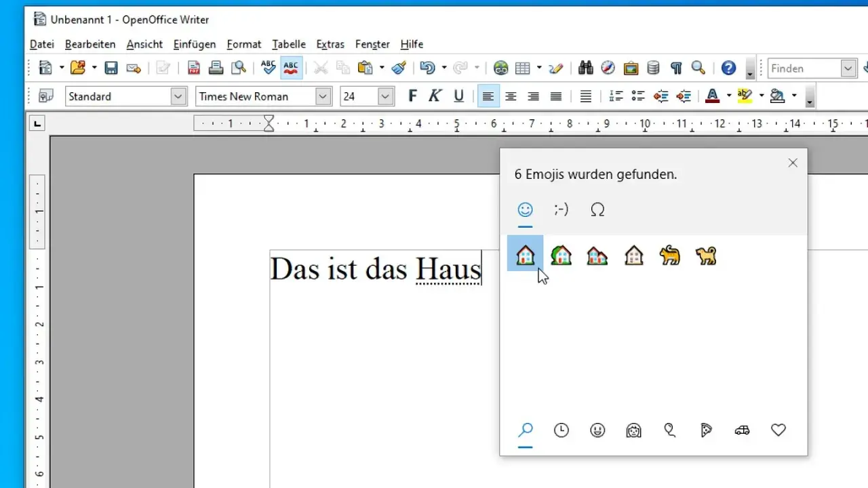This screenshot has height=488, width=868.
Task: Open the Bearbeiten menu
Action: tap(90, 44)
